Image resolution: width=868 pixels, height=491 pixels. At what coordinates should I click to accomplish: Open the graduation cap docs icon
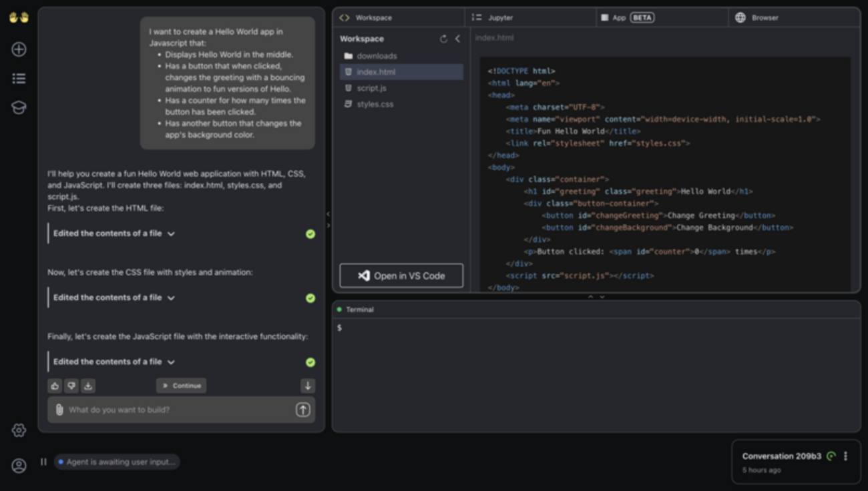coord(19,107)
